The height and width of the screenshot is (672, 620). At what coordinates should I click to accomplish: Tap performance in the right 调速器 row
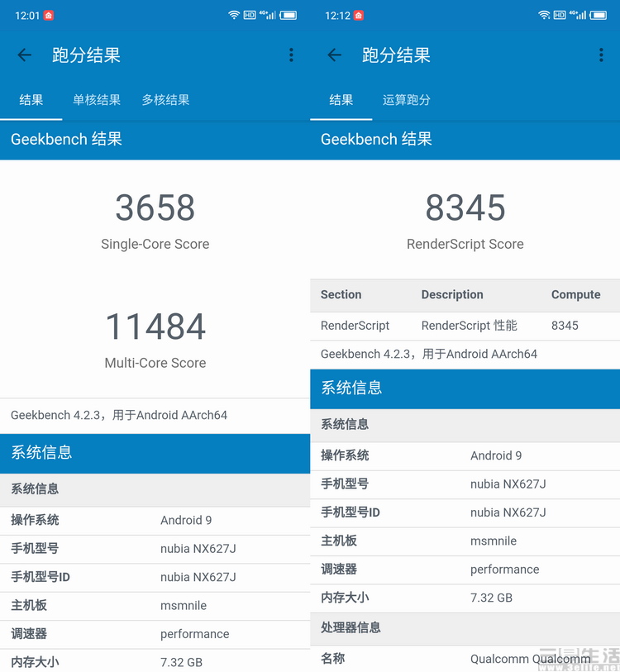click(x=504, y=570)
